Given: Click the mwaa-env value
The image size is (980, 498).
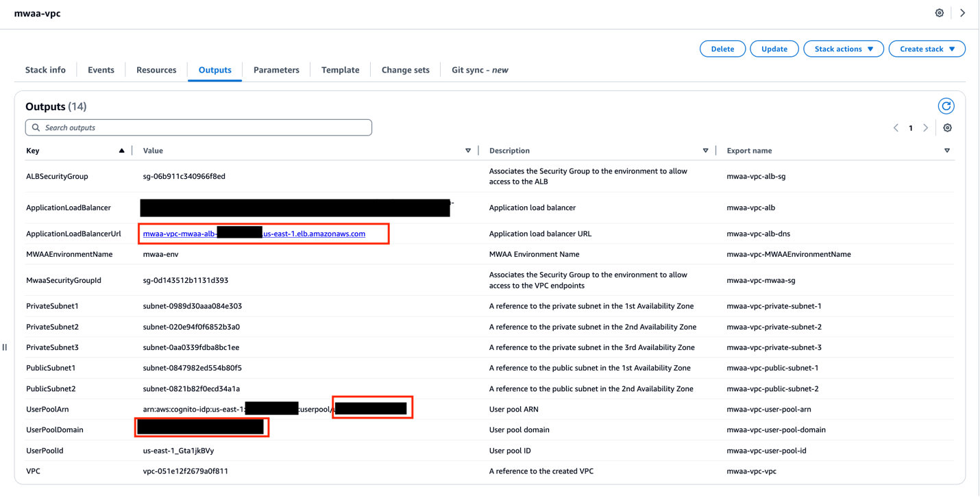Looking at the screenshot, I should click(x=161, y=255).
